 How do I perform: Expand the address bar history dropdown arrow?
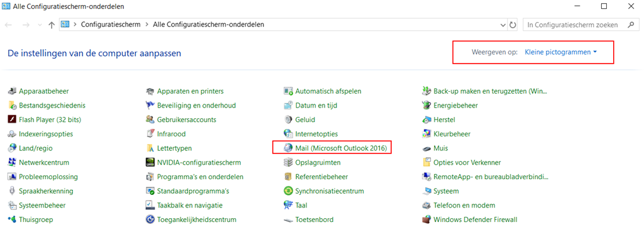504,25
